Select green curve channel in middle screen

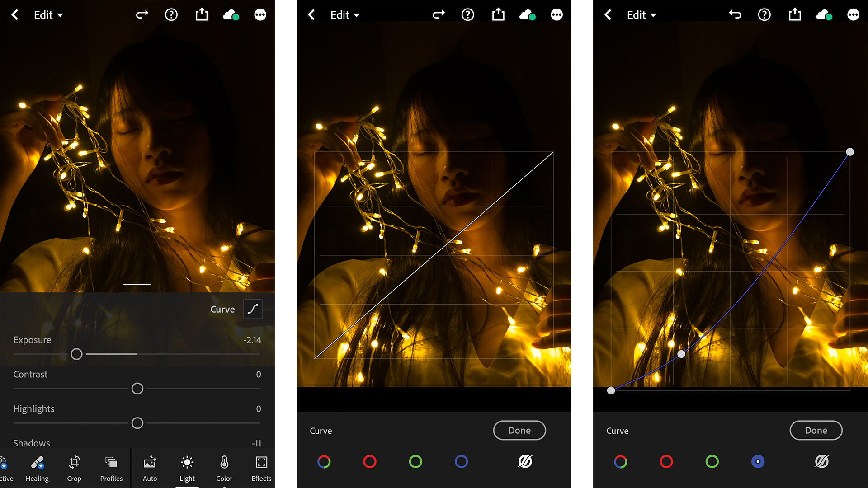pos(415,461)
